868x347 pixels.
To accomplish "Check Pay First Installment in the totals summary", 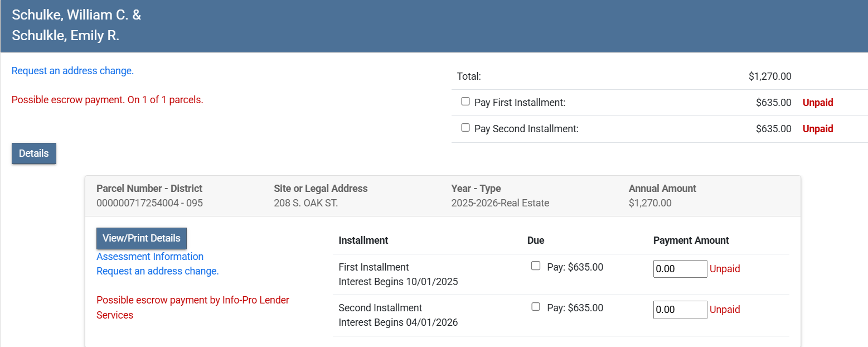I will click(x=465, y=102).
